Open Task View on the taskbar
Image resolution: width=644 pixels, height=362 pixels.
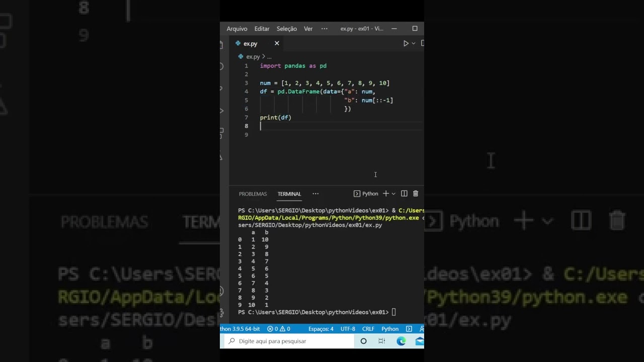click(382, 341)
